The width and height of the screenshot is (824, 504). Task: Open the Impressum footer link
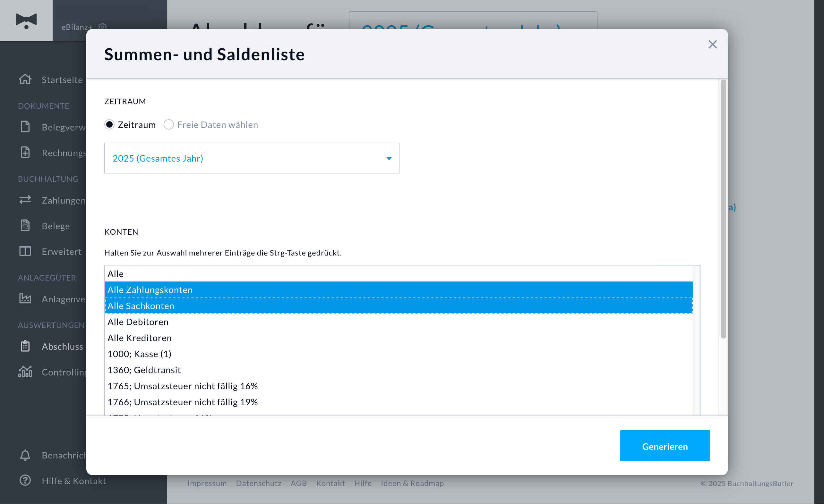click(207, 483)
